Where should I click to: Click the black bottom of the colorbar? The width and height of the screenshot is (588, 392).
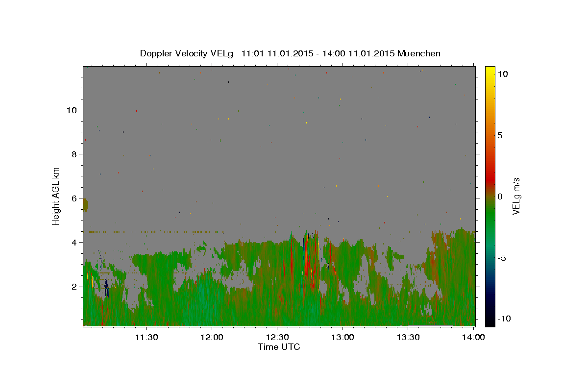point(490,321)
